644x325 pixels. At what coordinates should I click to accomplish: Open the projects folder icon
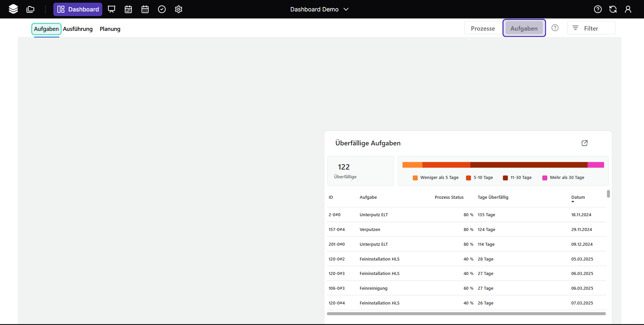click(31, 9)
